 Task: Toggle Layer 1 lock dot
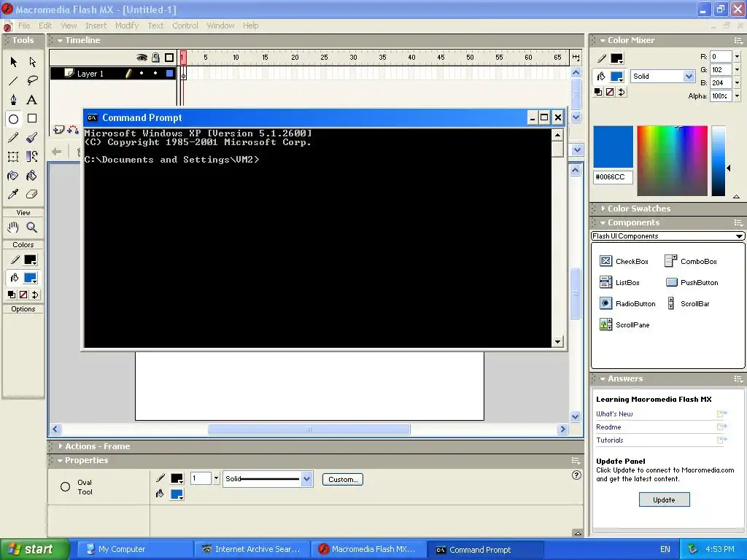click(155, 74)
